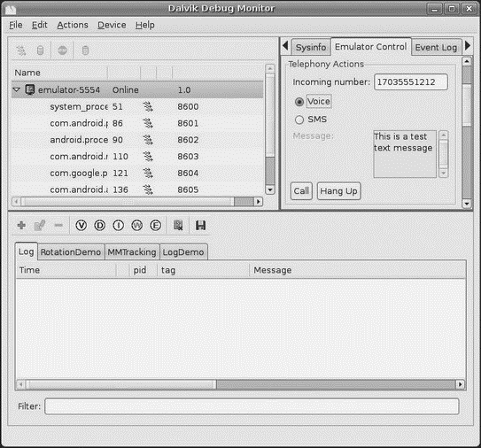Select the Warning log level icon
The height and width of the screenshot is (448, 481).
136,226
